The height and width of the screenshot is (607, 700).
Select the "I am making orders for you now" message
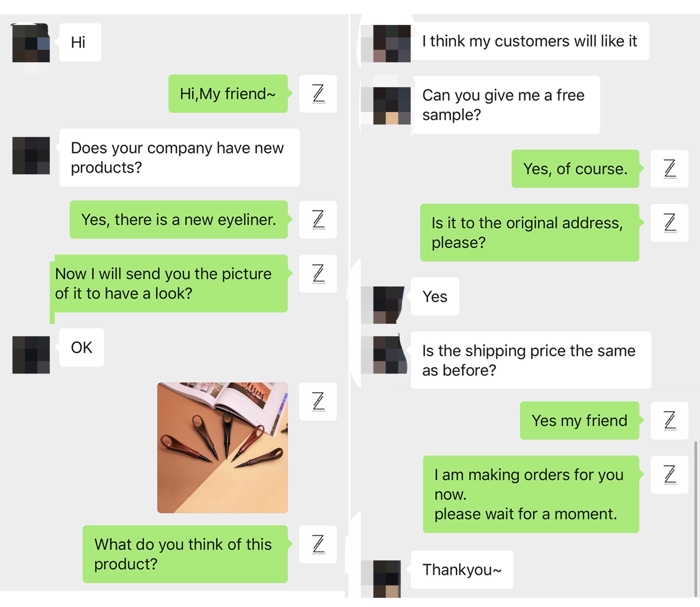pos(531,494)
